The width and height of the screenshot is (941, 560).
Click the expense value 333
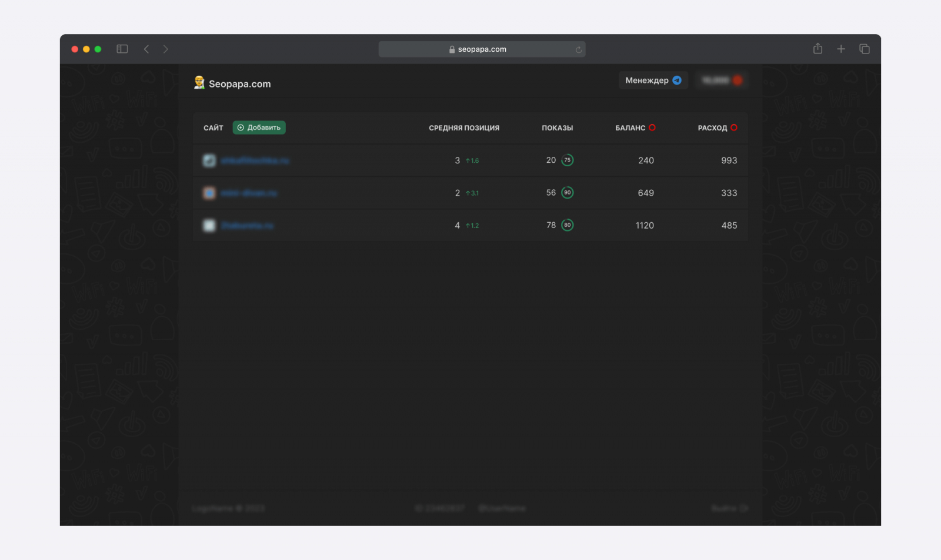[x=729, y=193]
